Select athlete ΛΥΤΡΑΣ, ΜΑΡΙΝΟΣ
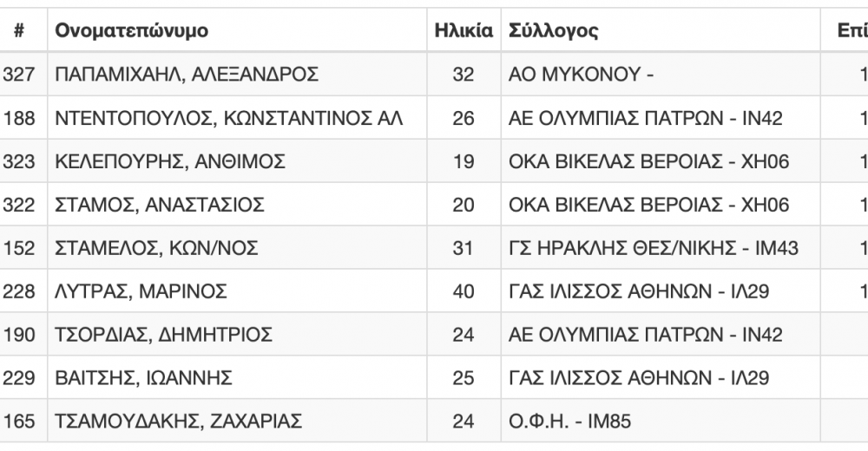The height and width of the screenshot is (451, 868). click(141, 291)
